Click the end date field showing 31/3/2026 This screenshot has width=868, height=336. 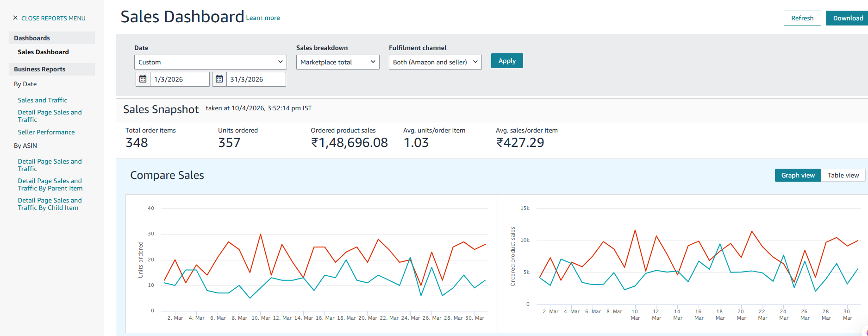tap(256, 79)
